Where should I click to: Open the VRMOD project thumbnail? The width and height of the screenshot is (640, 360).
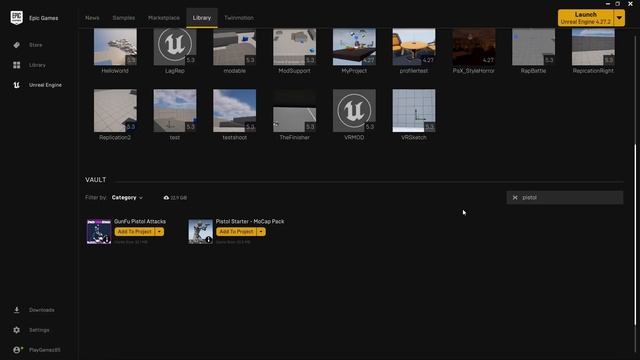point(354,111)
